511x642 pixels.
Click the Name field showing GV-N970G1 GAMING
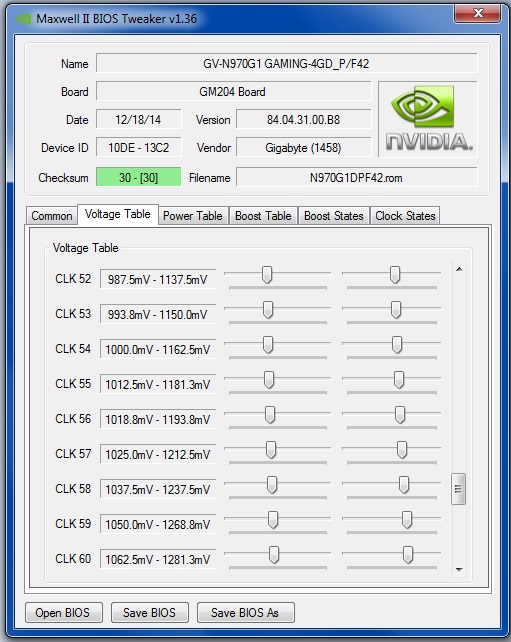287,63
